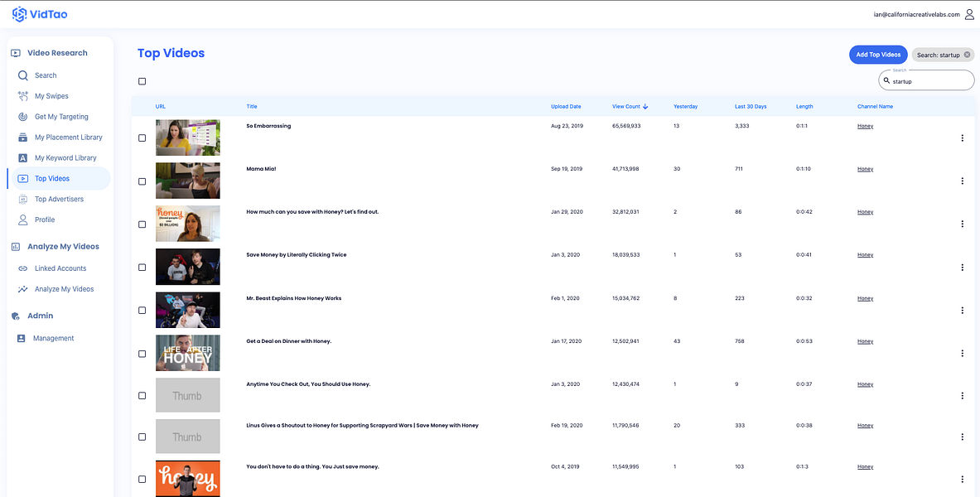The width and height of the screenshot is (980, 497).
Task: Click the Top Advertisers icon
Action: coord(23,200)
